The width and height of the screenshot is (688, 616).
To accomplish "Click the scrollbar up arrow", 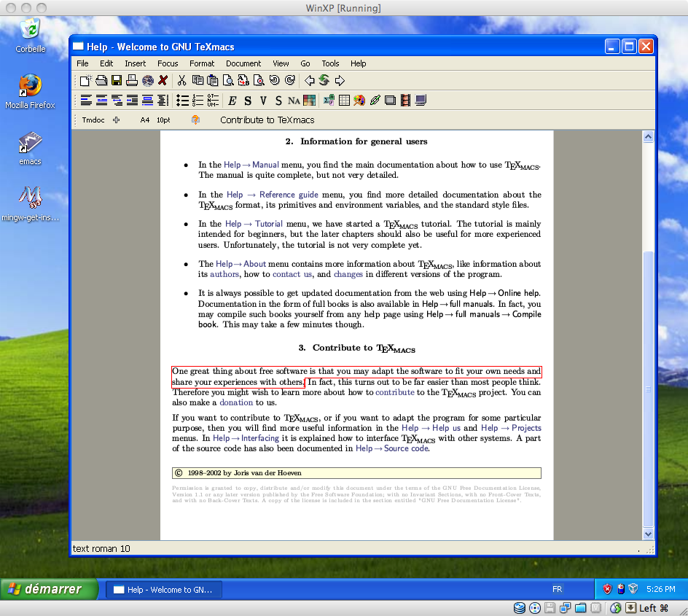I will 648,137.
